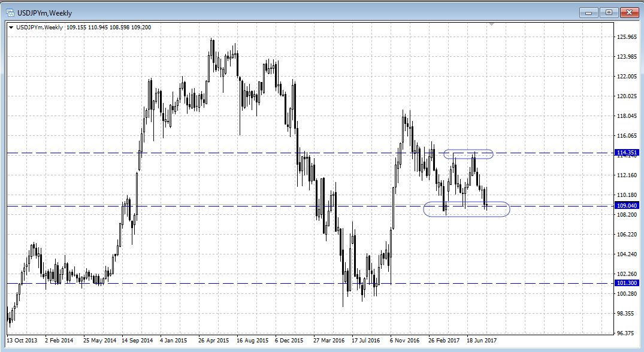644x352 pixels.
Task: Click the 96.375 value on price scale
Action: coord(627,333)
